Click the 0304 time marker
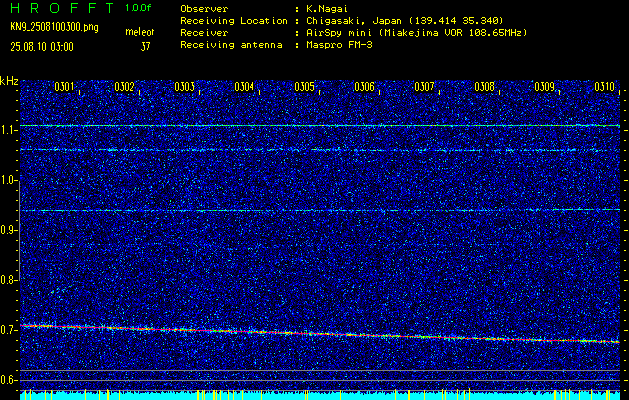Viewport: 629px width, 400px height. 244,87
